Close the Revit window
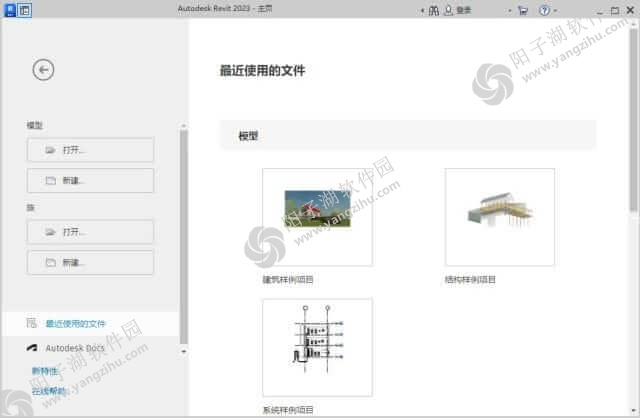Image resolution: width=640 pixels, height=418 pixels. 630,11
